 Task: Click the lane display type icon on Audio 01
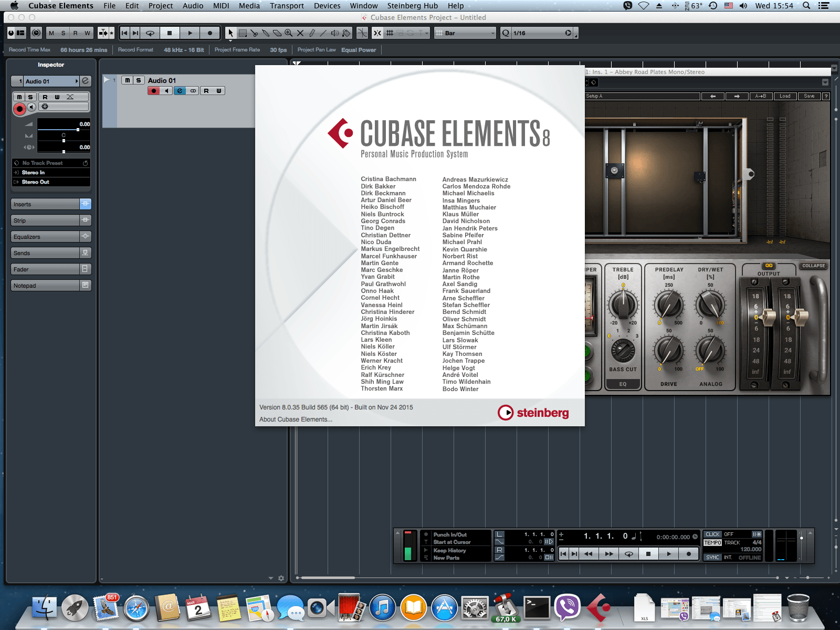193,91
